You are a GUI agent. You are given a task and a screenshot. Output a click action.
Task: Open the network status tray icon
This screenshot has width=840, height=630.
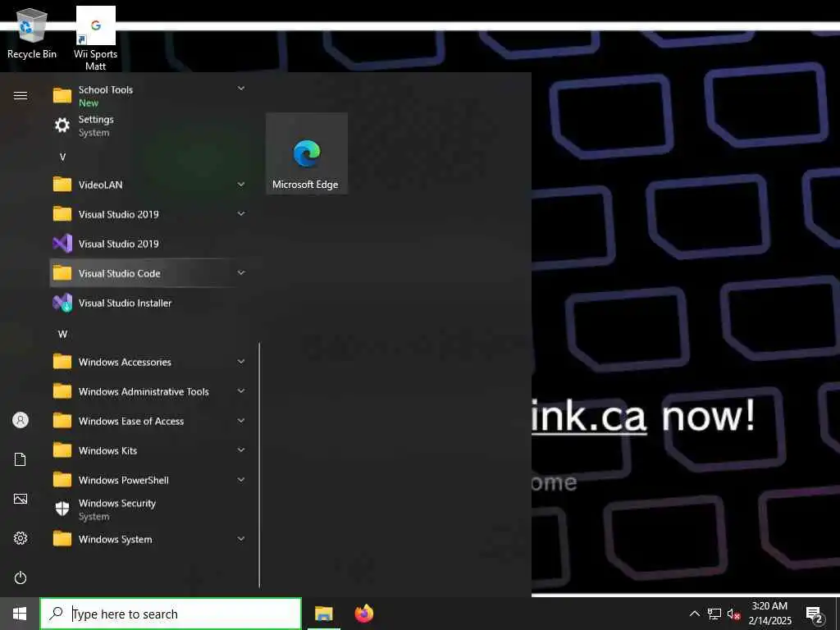coord(714,614)
